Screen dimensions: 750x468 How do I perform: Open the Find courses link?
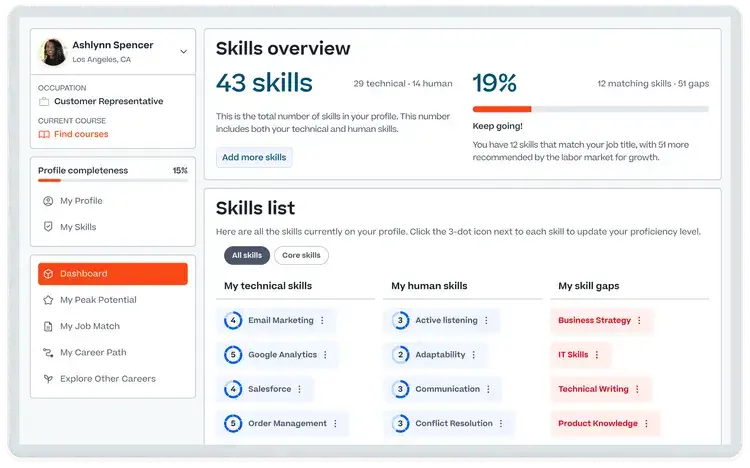point(81,134)
